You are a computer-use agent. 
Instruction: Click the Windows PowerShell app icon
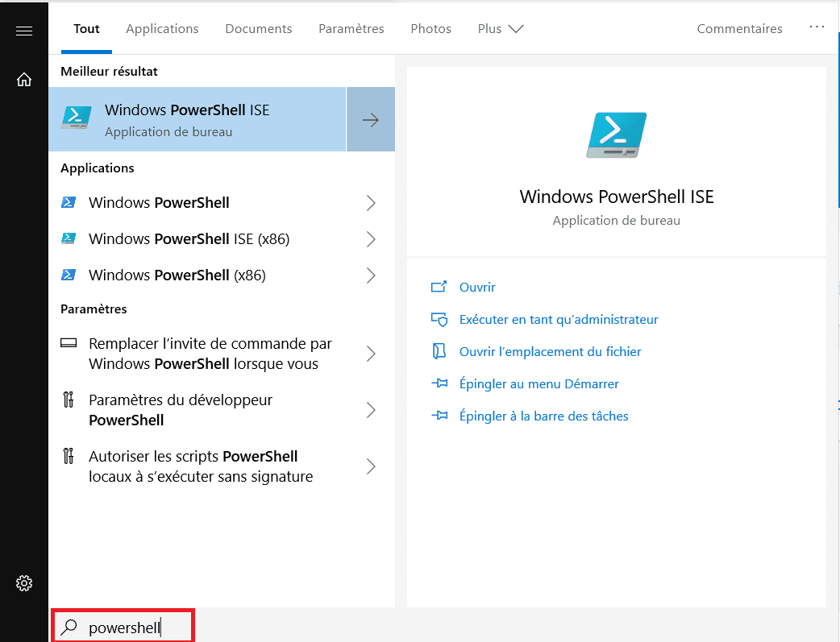69,202
